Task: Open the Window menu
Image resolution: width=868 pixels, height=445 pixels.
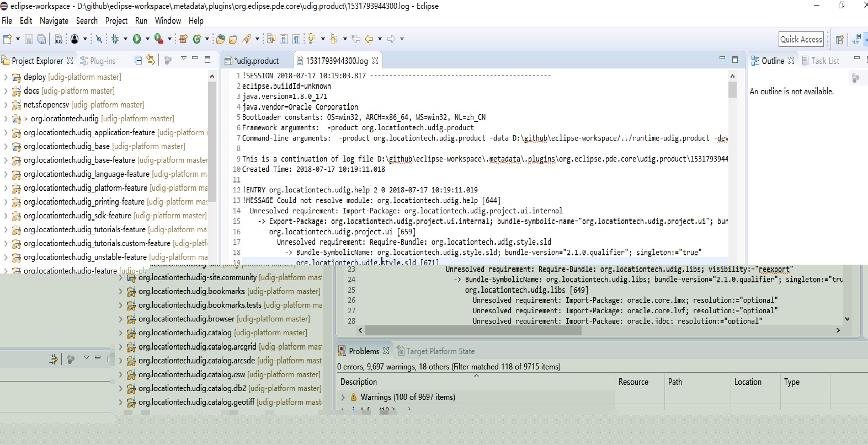Action: pyautogui.click(x=168, y=21)
